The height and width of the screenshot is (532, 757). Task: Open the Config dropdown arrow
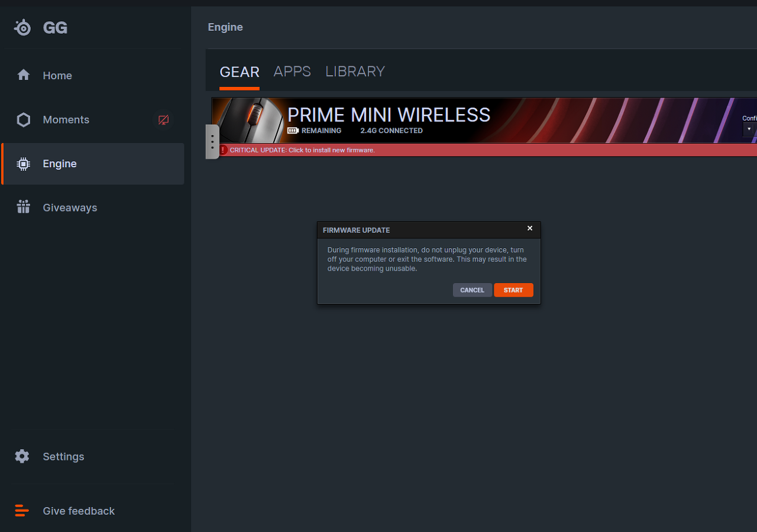749,129
